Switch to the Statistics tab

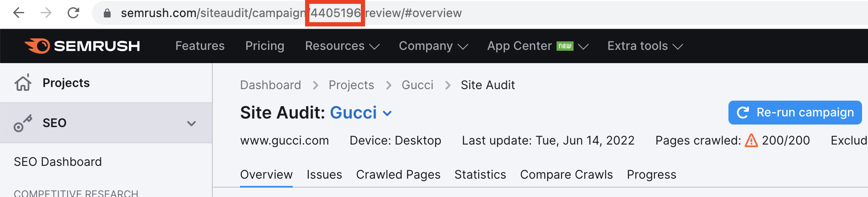point(480,174)
